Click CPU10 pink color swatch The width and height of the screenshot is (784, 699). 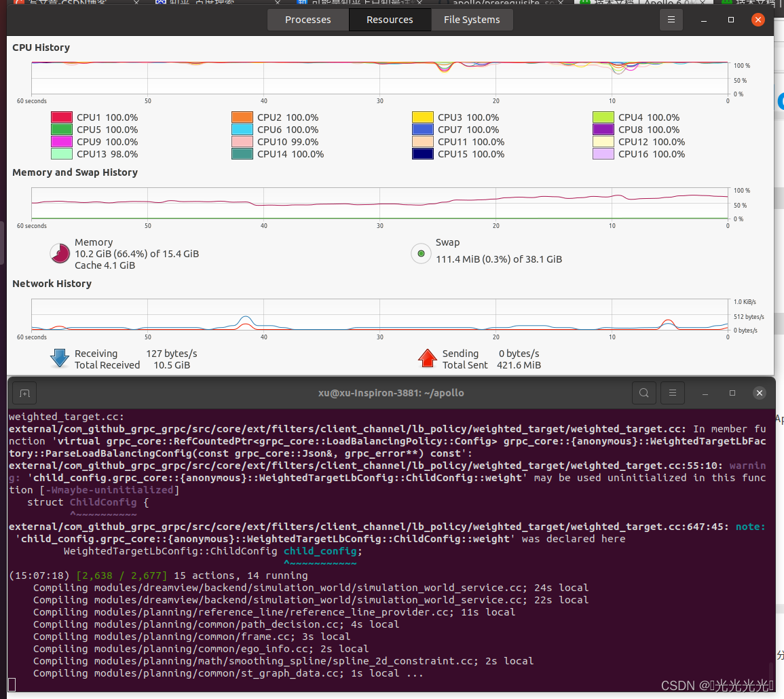[242, 142]
